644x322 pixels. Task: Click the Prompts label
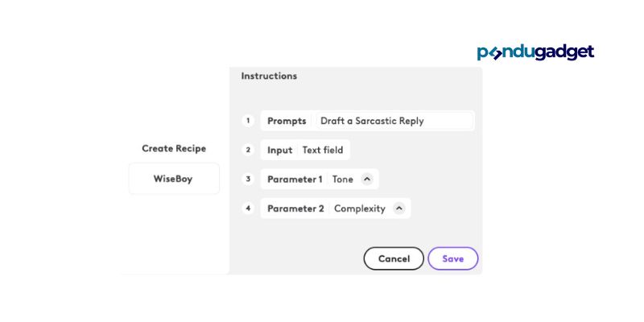click(x=287, y=122)
